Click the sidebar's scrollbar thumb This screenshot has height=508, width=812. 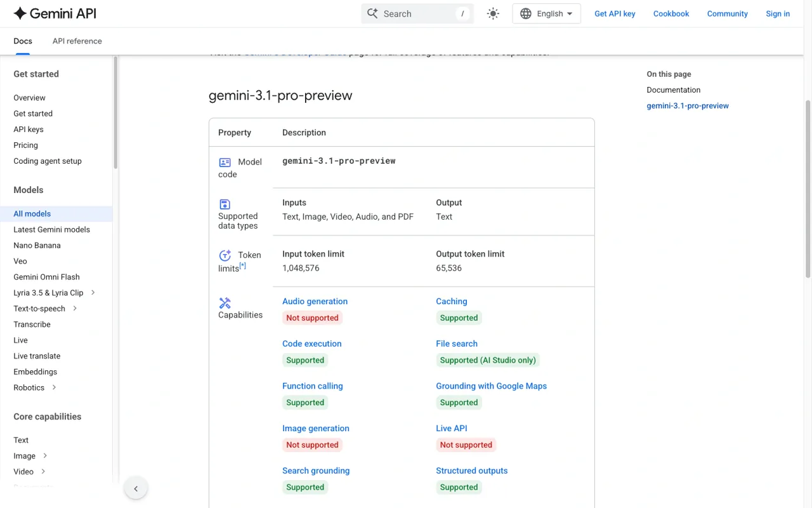115,112
